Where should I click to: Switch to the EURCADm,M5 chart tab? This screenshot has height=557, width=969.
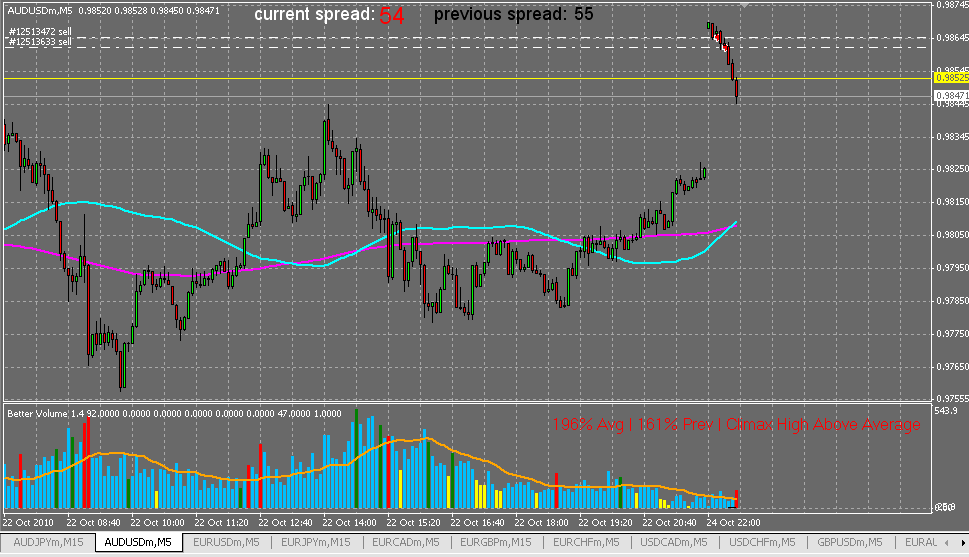click(405, 542)
